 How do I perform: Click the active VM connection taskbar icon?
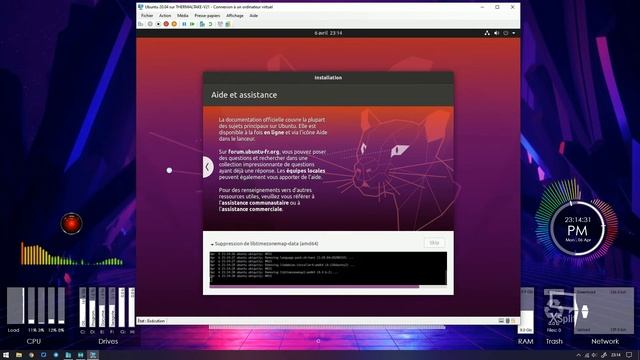coord(93,355)
